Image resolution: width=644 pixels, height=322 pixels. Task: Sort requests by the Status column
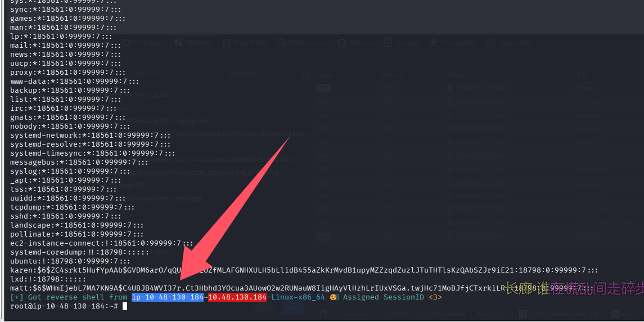pyautogui.click(x=325, y=74)
